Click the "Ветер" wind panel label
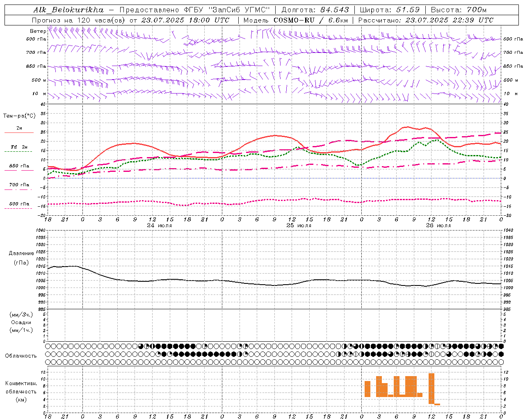525x420 pixels. click(x=38, y=31)
